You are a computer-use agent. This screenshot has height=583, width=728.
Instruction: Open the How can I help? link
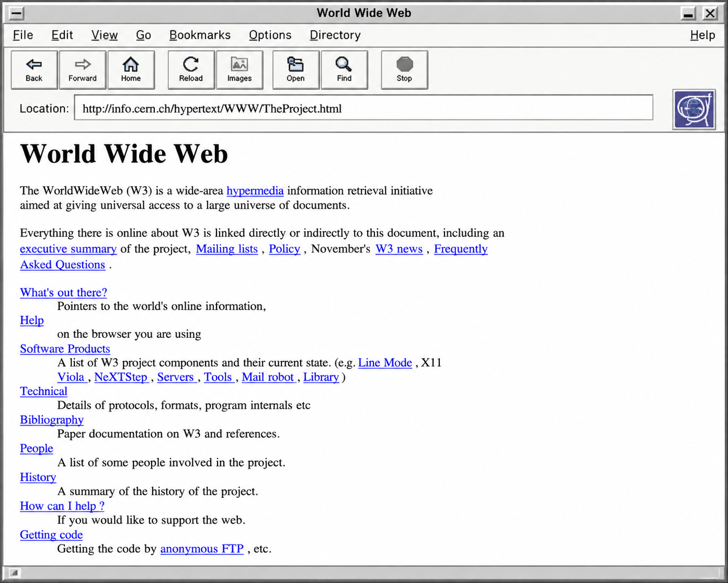point(62,506)
